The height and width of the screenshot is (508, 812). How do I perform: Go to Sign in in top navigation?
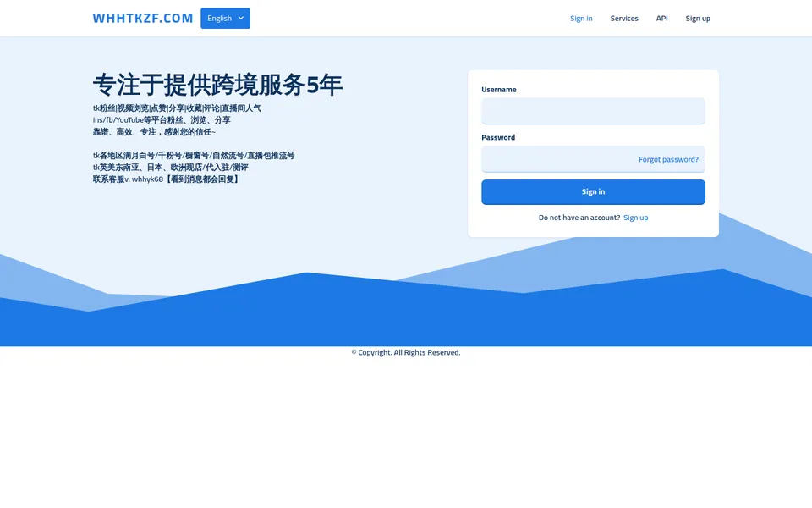(581, 18)
